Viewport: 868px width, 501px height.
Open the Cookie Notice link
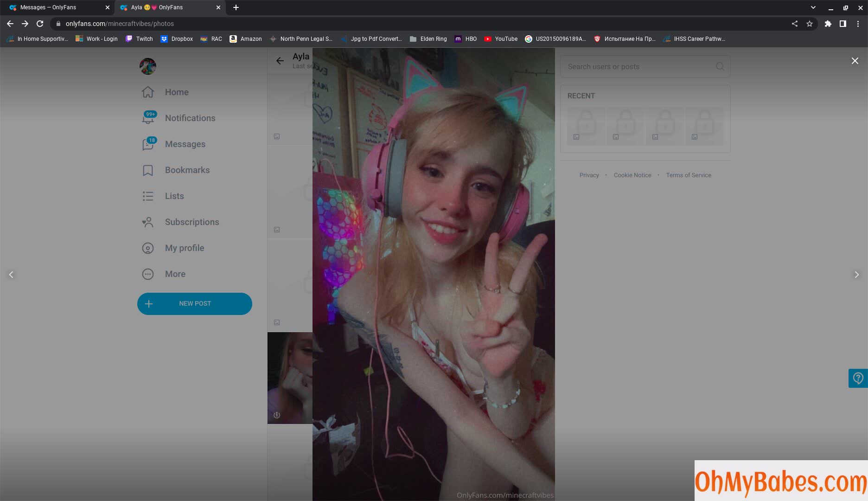point(632,175)
